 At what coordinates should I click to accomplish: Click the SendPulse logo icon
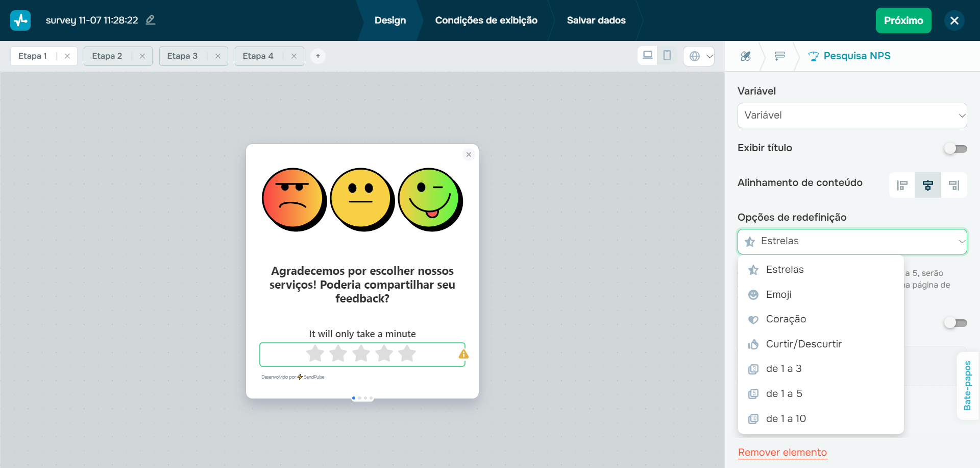tap(20, 20)
